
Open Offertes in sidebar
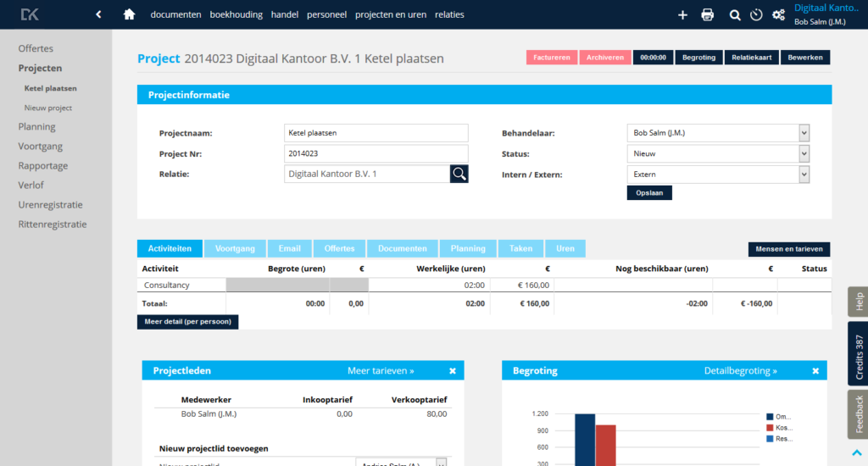pyautogui.click(x=36, y=48)
